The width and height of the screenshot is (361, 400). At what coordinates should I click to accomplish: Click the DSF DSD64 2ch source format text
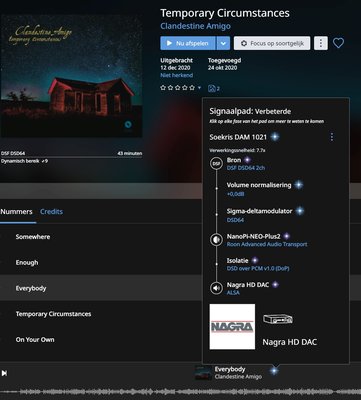click(246, 168)
